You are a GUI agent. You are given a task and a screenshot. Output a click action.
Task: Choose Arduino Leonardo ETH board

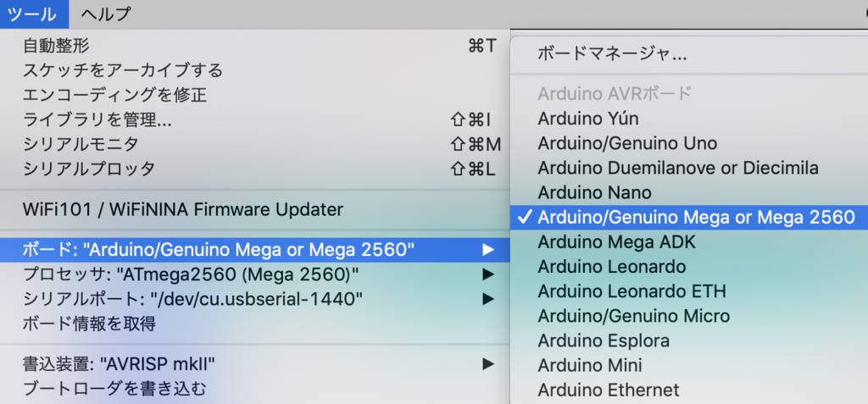[632, 291]
